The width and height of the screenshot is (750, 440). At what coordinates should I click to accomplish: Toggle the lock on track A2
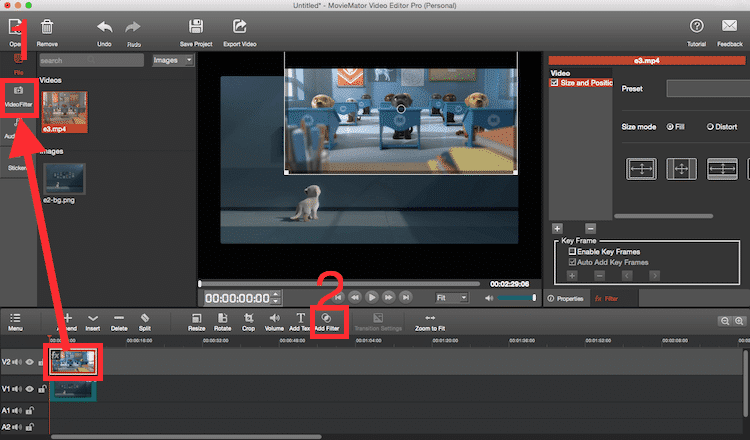30,427
